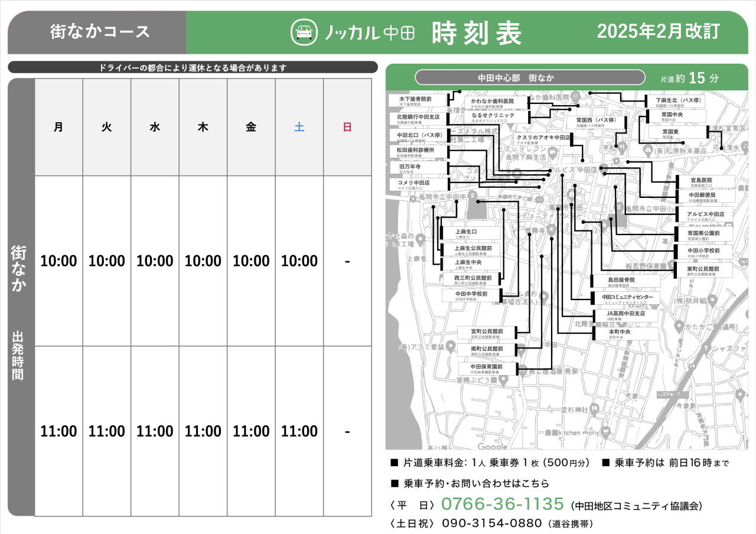
Task: Click the 月 column header
Action: [58, 127]
